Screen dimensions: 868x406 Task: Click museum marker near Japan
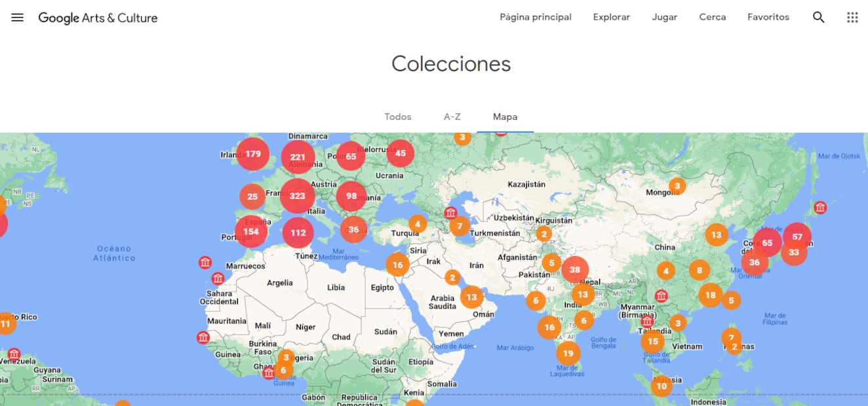pyautogui.click(x=820, y=208)
